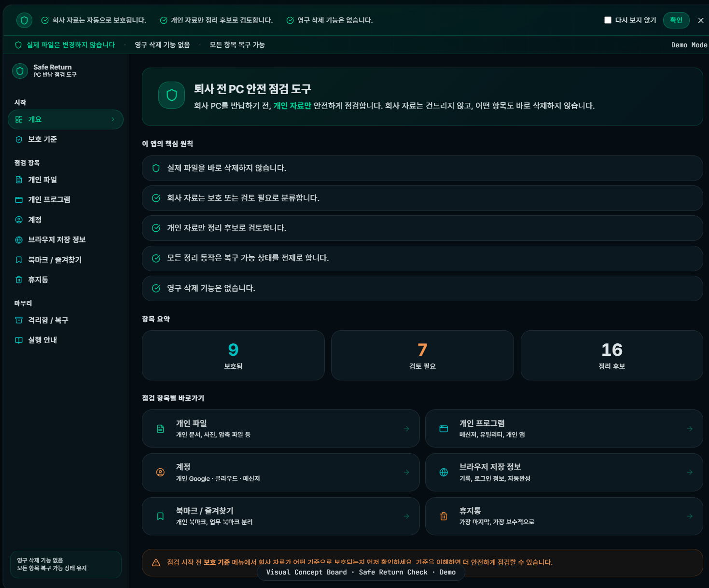Check the 다시 보지 않기 checkbox

(608, 20)
